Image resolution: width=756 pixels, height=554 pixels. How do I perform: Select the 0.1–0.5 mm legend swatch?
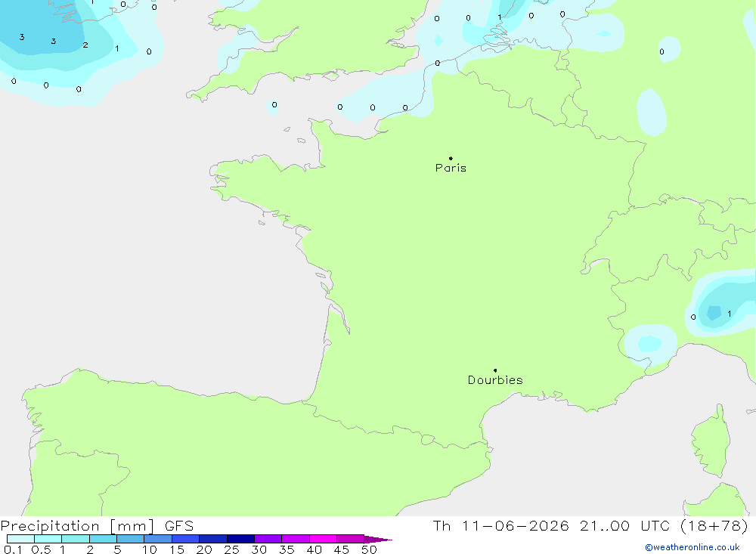tap(20, 539)
